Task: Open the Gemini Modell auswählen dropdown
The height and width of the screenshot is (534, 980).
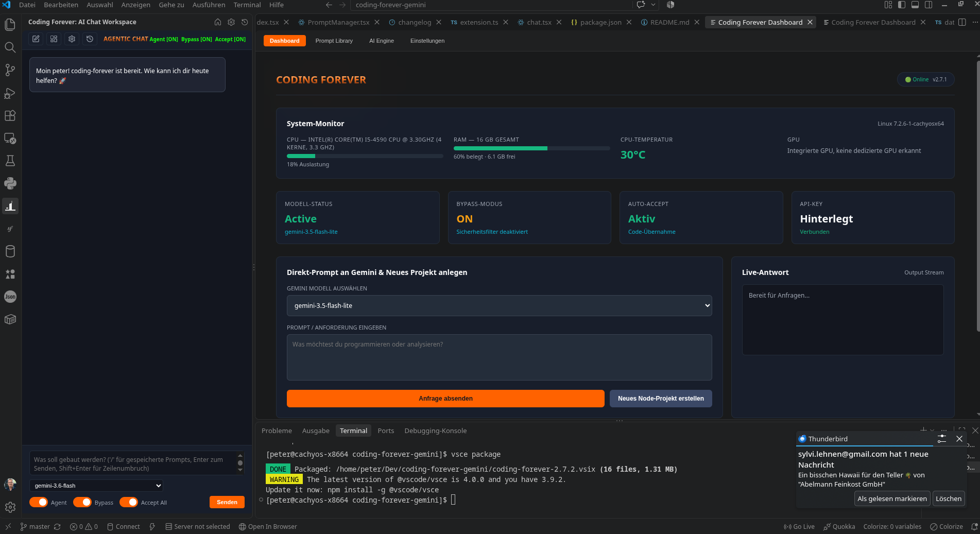Action: point(500,306)
